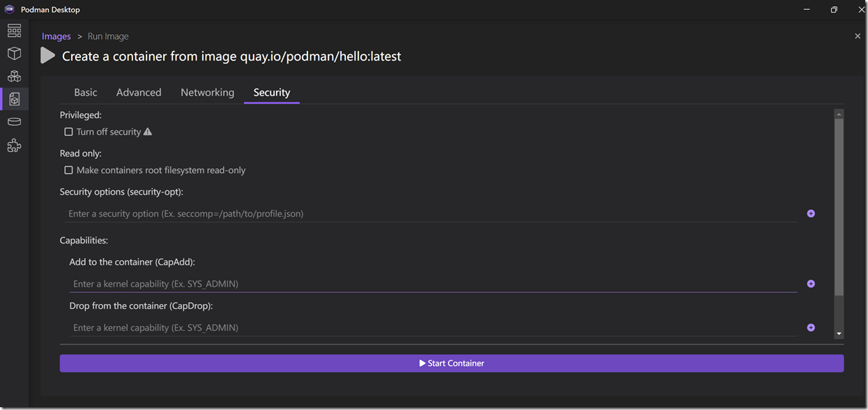This screenshot has height=410, width=868.
Task: Switch to the Advanced tab
Action: click(139, 93)
